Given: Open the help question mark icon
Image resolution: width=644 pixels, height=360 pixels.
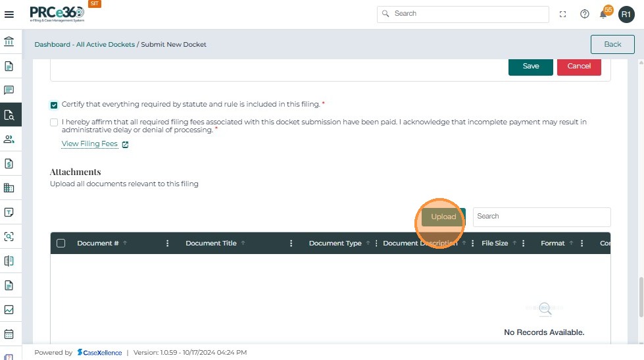Looking at the screenshot, I should pyautogui.click(x=584, y=14).
